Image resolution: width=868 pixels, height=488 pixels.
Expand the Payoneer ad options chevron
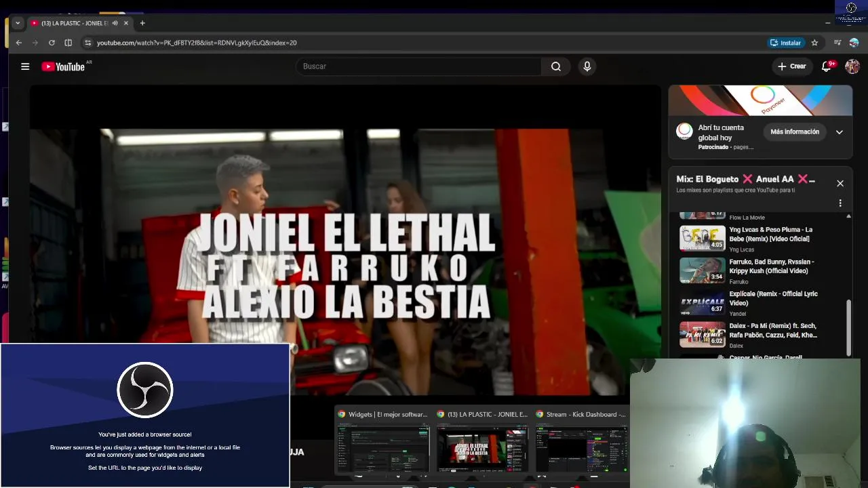tap(840, 132)
